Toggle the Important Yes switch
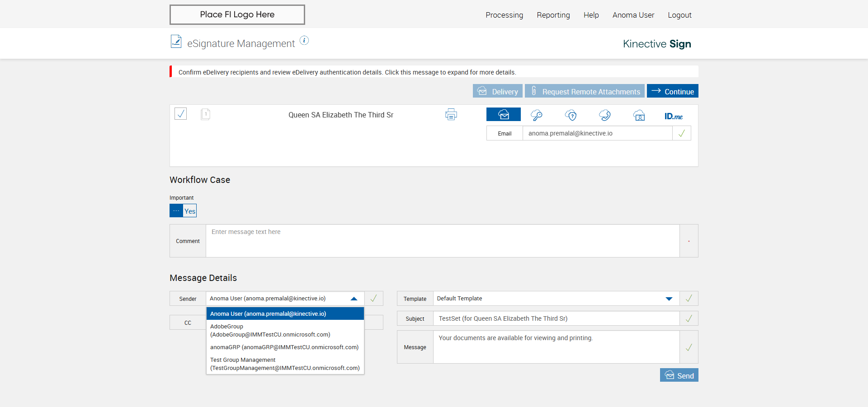Image resolution: width=868 pixels, height=407 pixels. point(183,211)
